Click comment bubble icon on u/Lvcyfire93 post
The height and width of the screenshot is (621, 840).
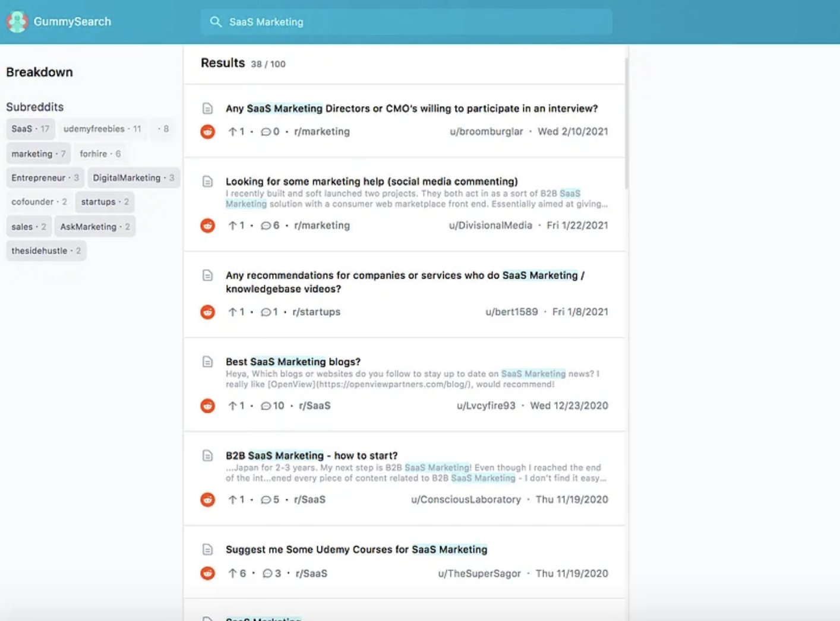point(266,406)
